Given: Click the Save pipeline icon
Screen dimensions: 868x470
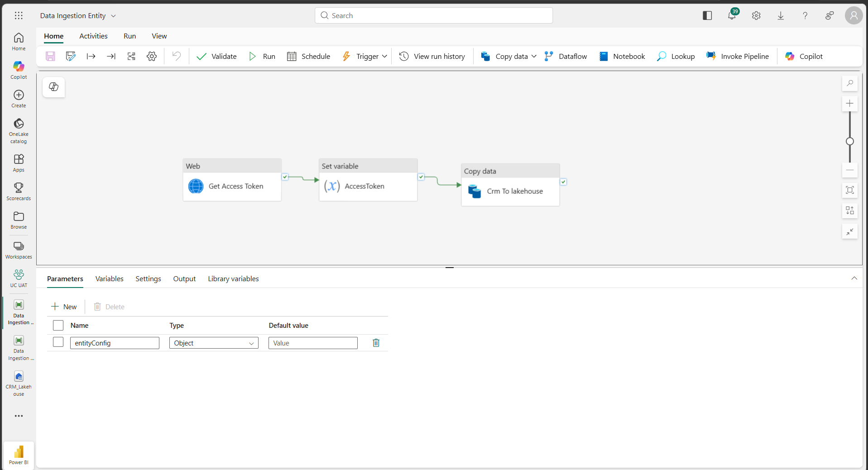Looking at the screenshot, I should point(50,56).
